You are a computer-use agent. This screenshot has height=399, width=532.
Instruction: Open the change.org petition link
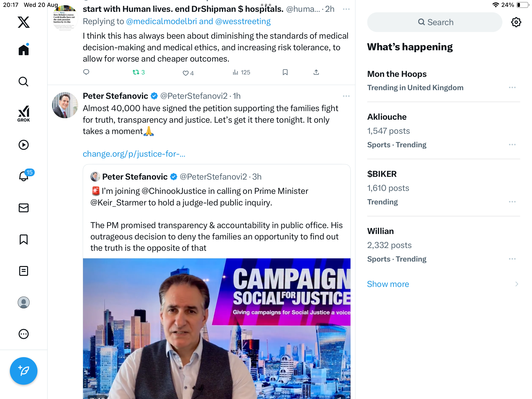click(x=134, y=154)
